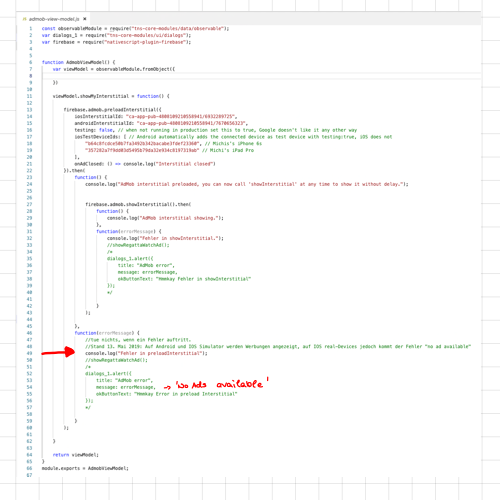Click the androidInterstitialId string line
Image resolution: width=500 pixels, height=500 pixels.
tap(161, 123)
